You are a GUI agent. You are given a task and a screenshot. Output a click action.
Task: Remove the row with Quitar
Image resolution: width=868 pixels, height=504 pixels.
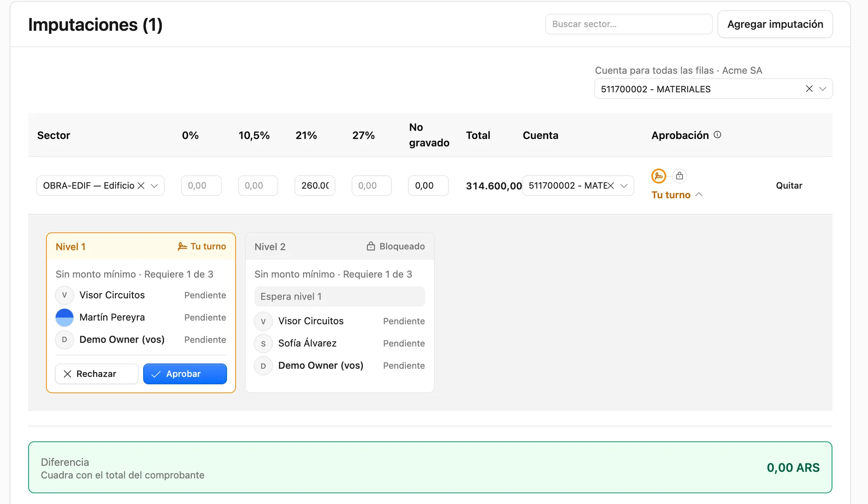(789, 186)
